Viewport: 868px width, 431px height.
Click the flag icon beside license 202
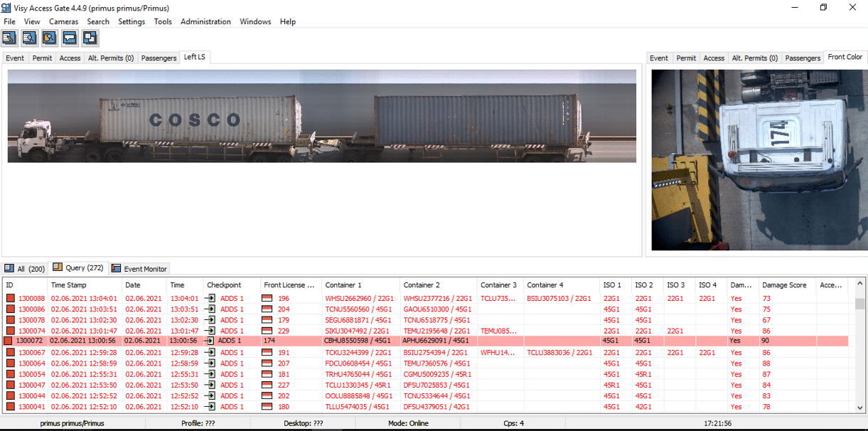267,395
